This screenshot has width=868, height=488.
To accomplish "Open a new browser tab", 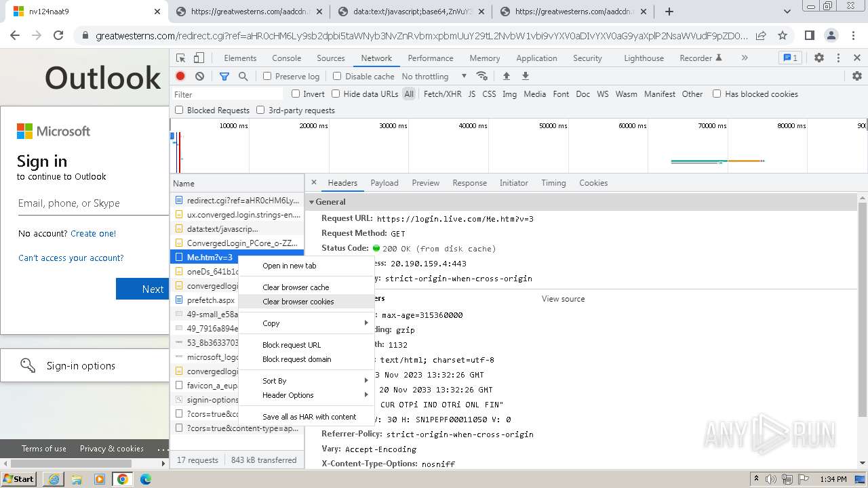I will (669, 12).
